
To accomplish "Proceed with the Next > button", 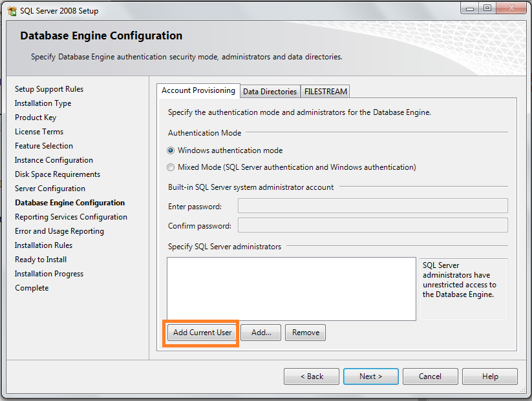I will pos(371,376).
